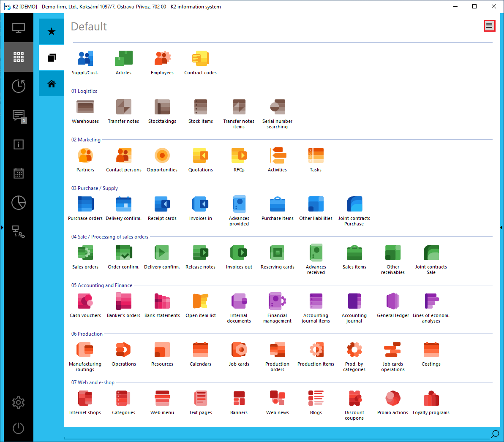The image size is (504, 442).
Task: Open the Suppl./Cust. module
Action: [x=85, y=63]
